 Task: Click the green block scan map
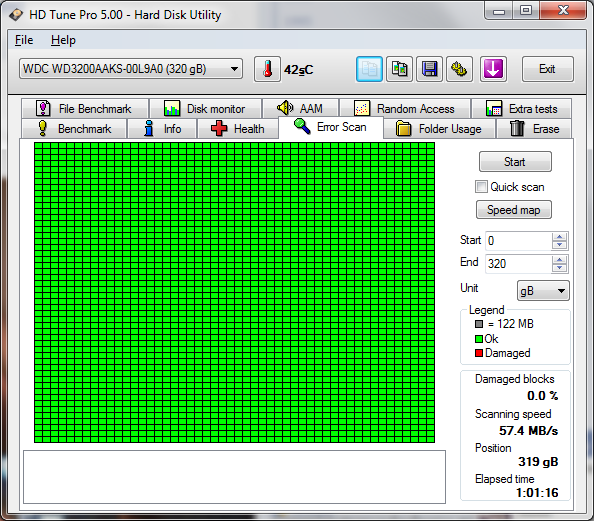click(x=234, y=292)
